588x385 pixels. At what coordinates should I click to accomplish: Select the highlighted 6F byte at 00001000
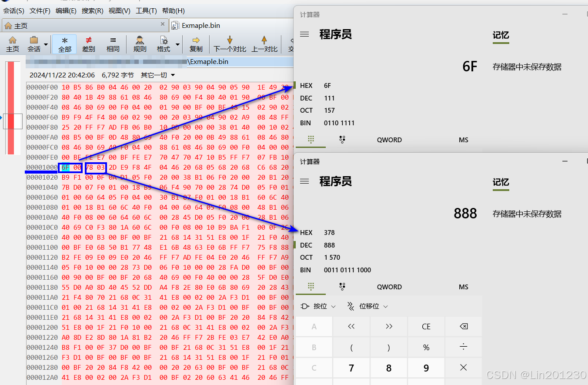coord(65,167)
